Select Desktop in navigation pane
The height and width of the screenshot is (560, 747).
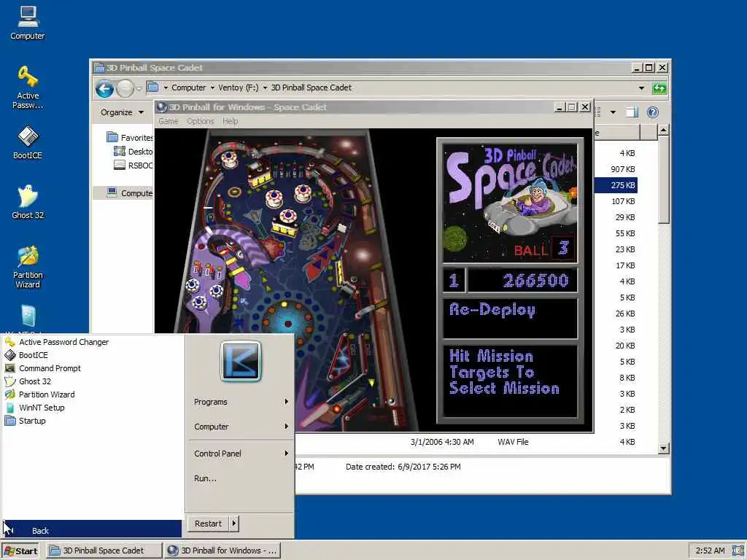click(x=133, y=152)
